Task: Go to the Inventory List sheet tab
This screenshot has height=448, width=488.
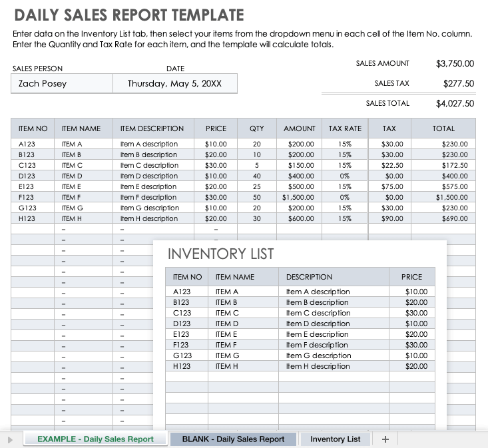Action: [335, 439]
